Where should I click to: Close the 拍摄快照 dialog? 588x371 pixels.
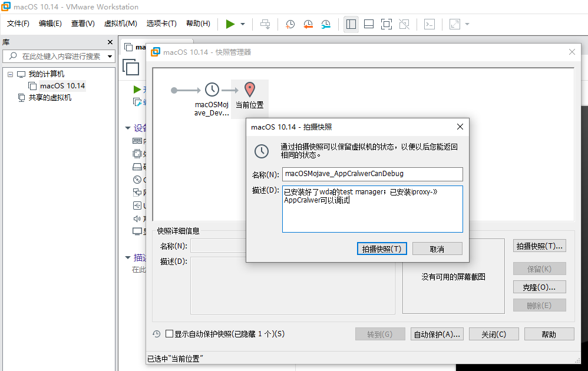coord(460,127)
